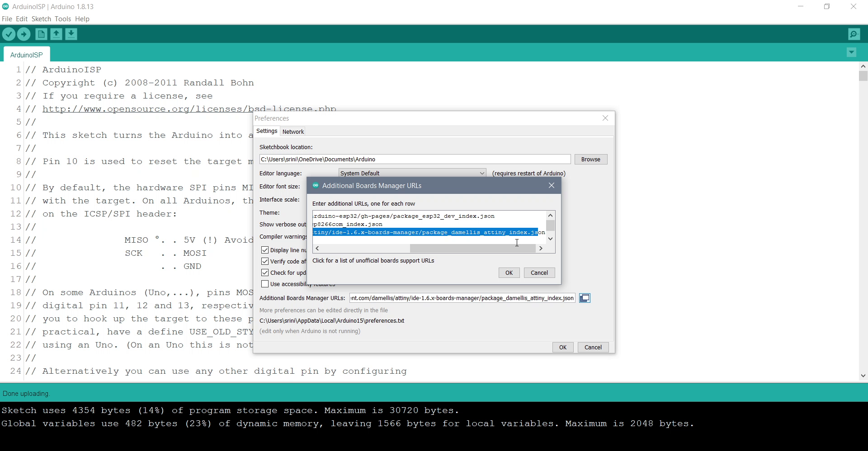
Task: Click the Sketchbook location path field
Action: [415, 160]
